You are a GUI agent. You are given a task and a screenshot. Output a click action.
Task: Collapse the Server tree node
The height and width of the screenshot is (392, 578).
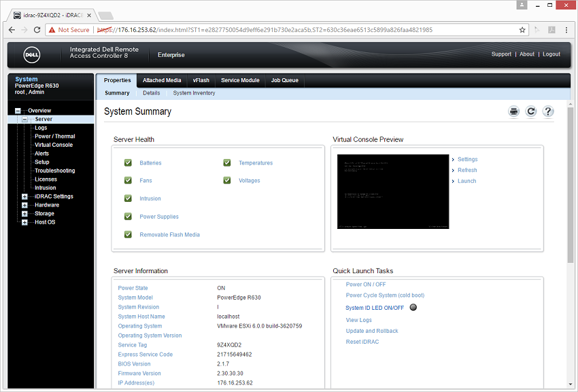tap(24, 119)
